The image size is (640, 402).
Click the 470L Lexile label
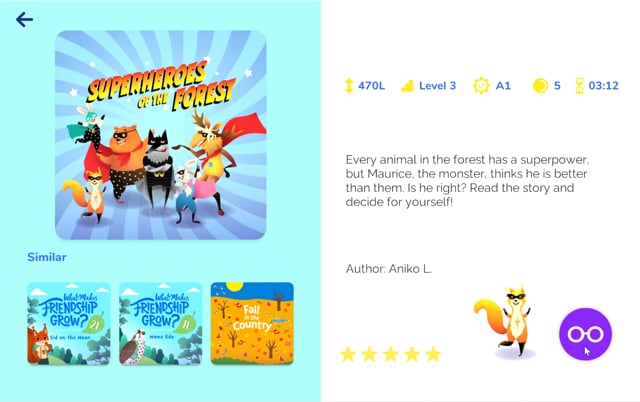[x=371, y=86]
